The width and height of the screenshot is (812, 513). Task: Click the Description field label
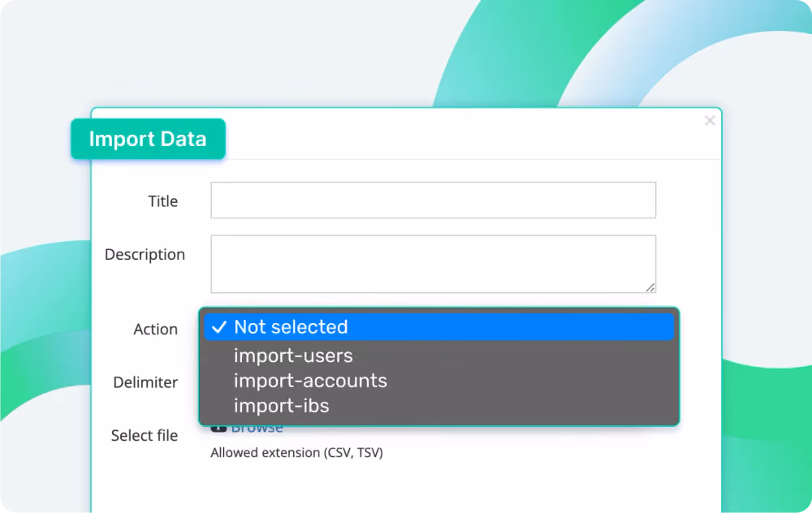(145, 254)
